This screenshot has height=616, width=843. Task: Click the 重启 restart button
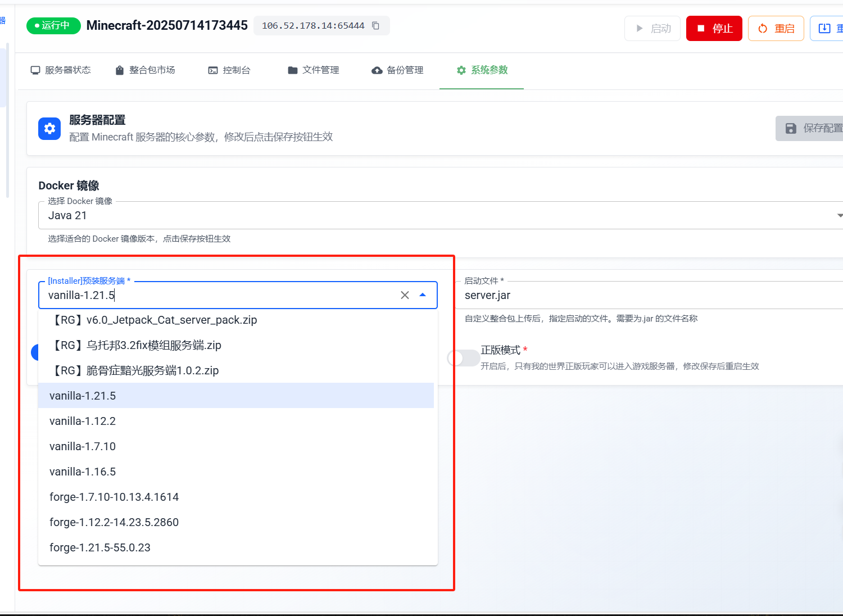tap(776, 28)
